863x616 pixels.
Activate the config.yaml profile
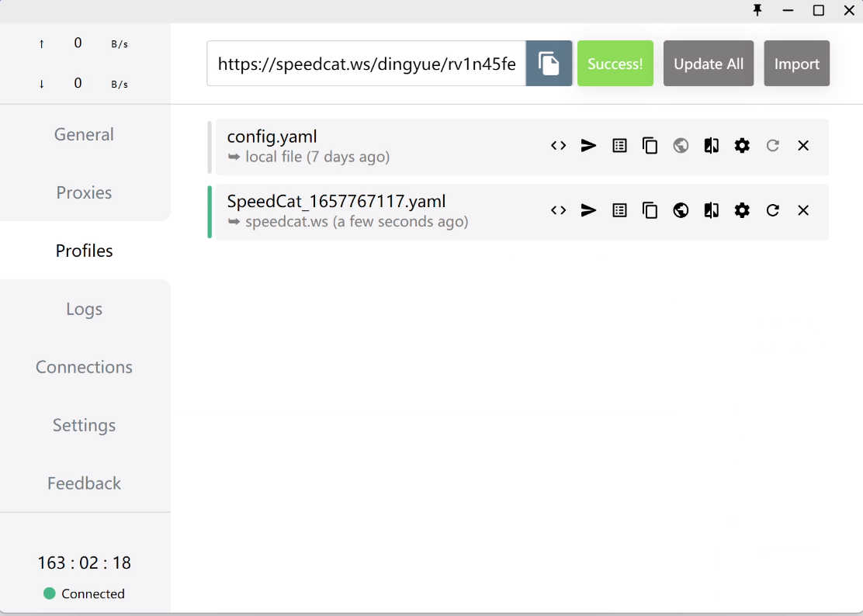pos(349,146)
